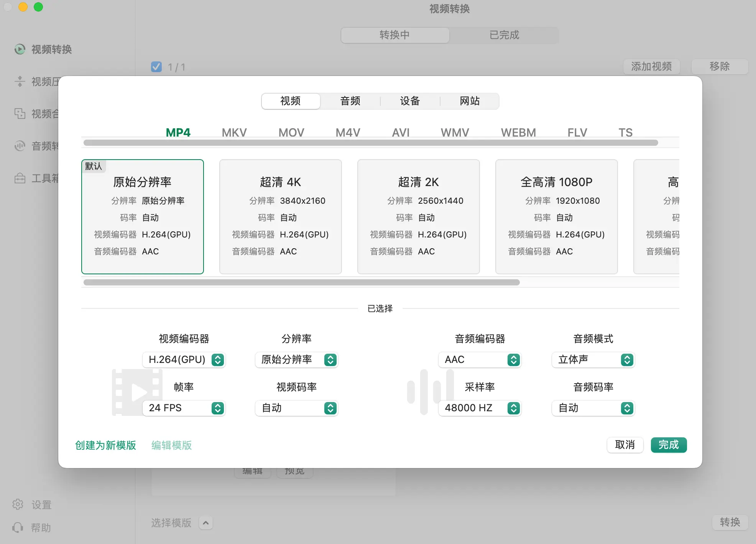Select the MKV format tab
The image size is (756, 544).
point(234,132)
